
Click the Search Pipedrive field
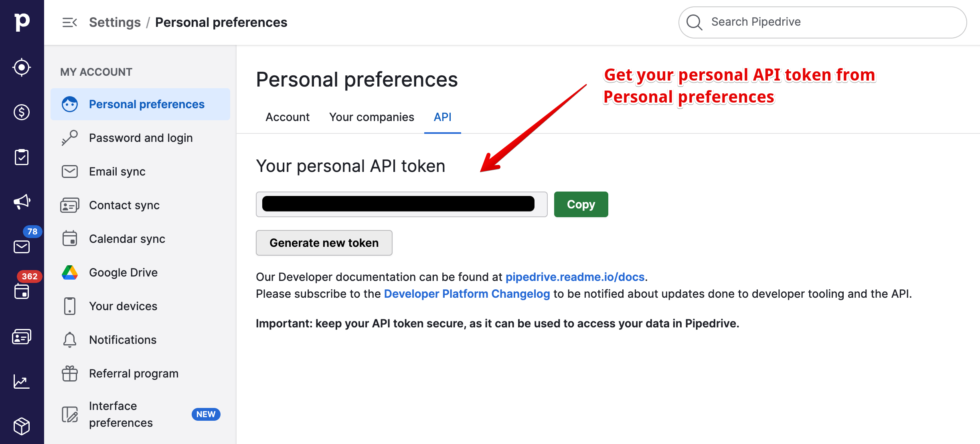[x=822, y=22]
